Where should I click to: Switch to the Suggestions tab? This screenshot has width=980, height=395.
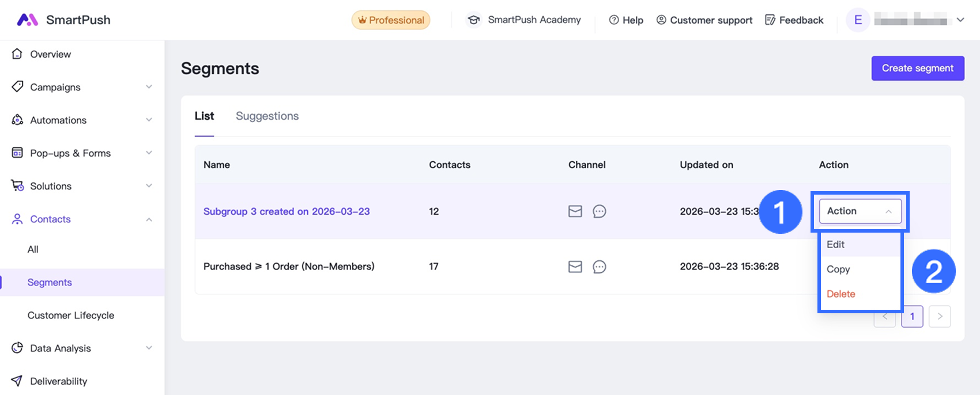[267, 116]
